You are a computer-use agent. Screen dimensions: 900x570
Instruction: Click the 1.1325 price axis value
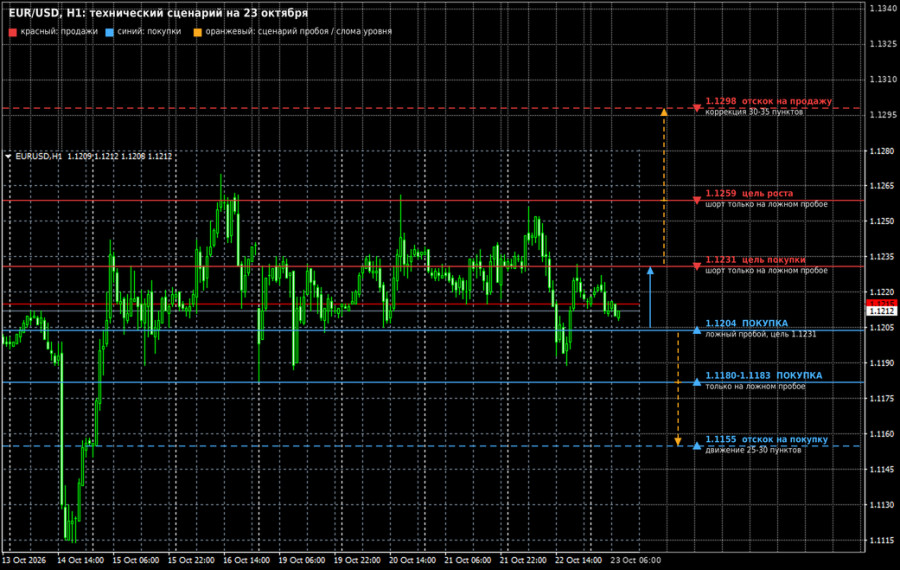coord(883,44)
